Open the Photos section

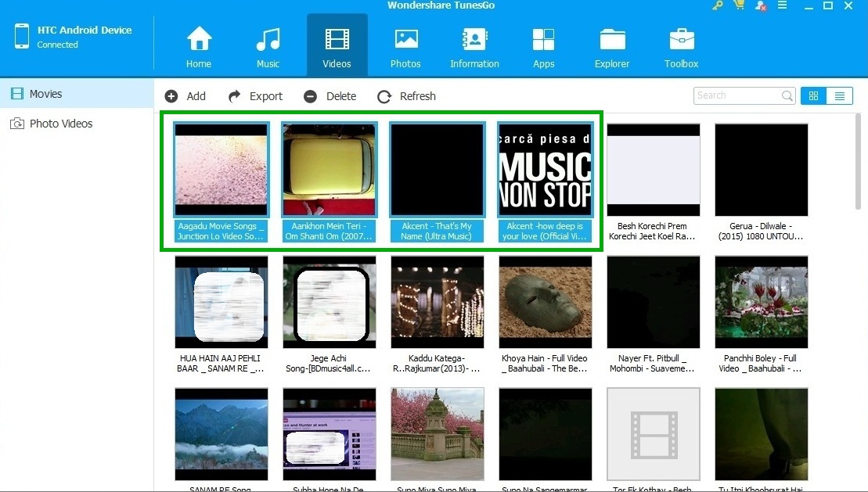pyautogui.click(x=405, y=47)
